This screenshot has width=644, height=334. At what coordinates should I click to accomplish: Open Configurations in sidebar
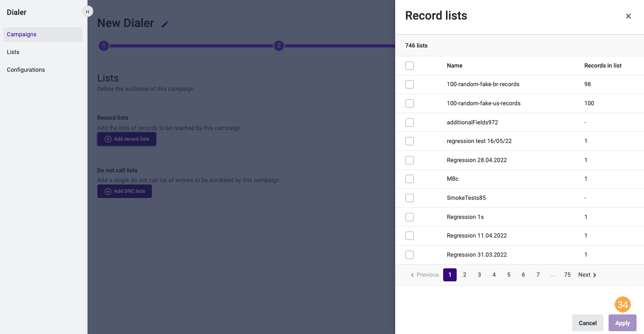(x=43, y=70)
